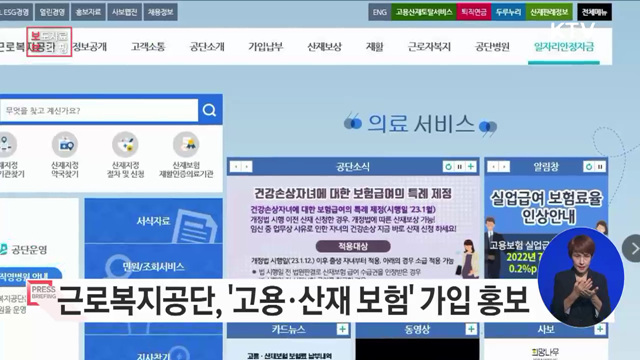Show next 알림창 slide

504,167
